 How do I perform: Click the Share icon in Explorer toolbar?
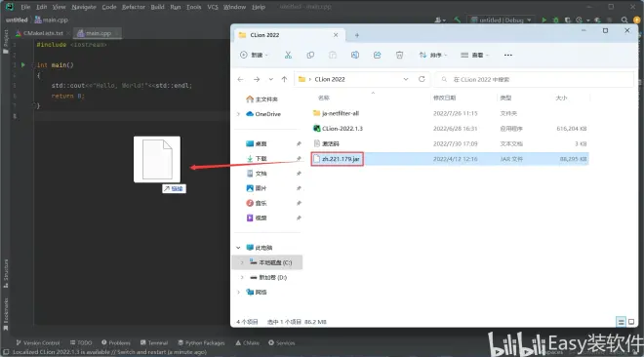click(377, 55)
